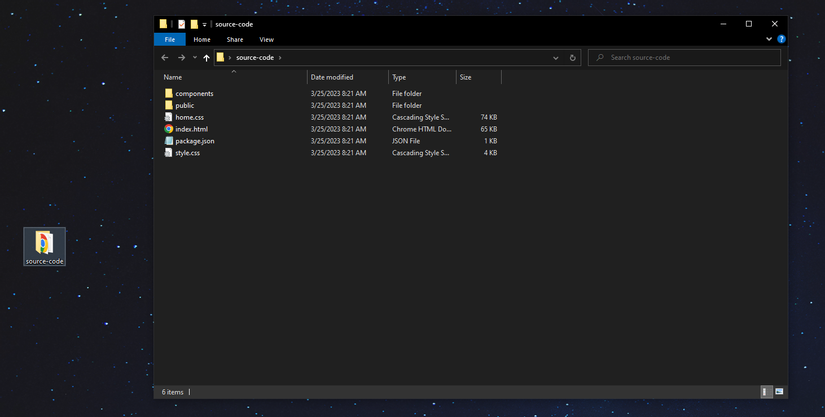Select the style.css file name
The height and width of the screenshot is (417, 825).
[x=187, y=153]
